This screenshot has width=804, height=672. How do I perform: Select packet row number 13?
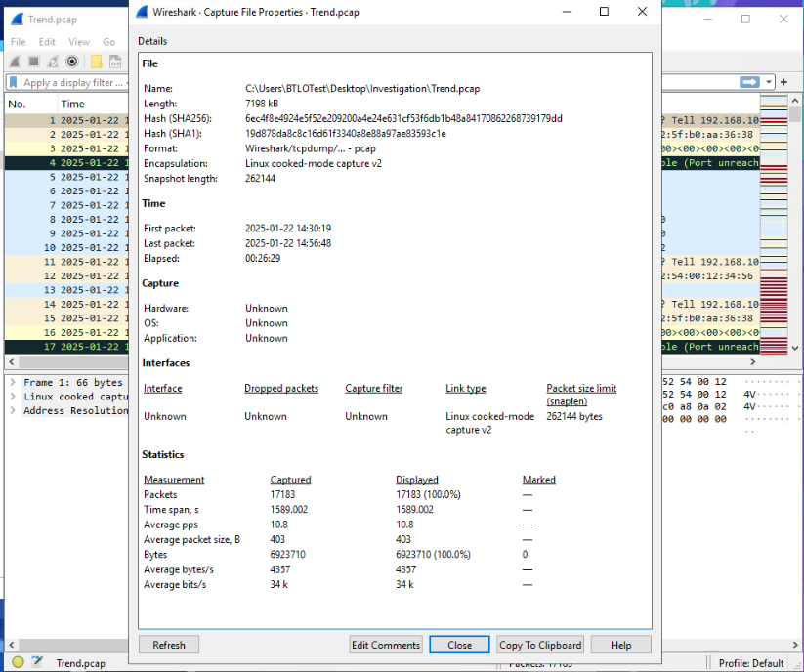click(x=66, y=290)
